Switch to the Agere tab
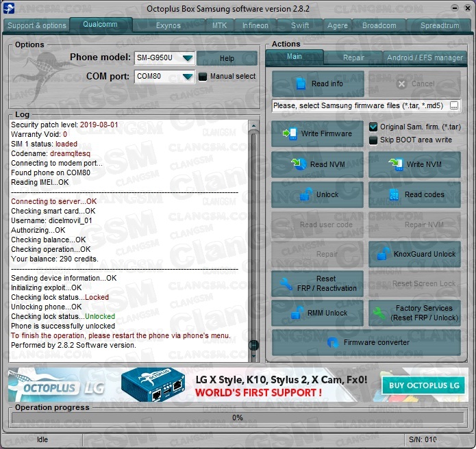The height and width of the screenshot is (449, 476). click(x=338, y=25)
